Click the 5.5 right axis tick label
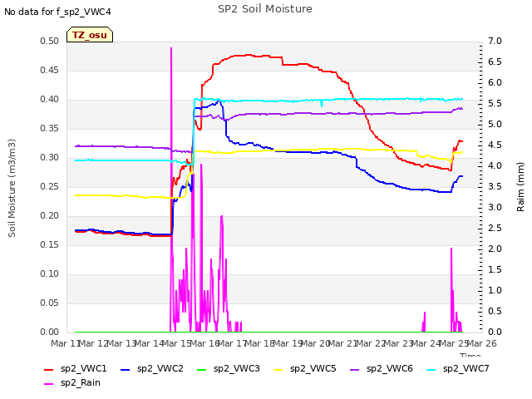 [x=495, y=104]
